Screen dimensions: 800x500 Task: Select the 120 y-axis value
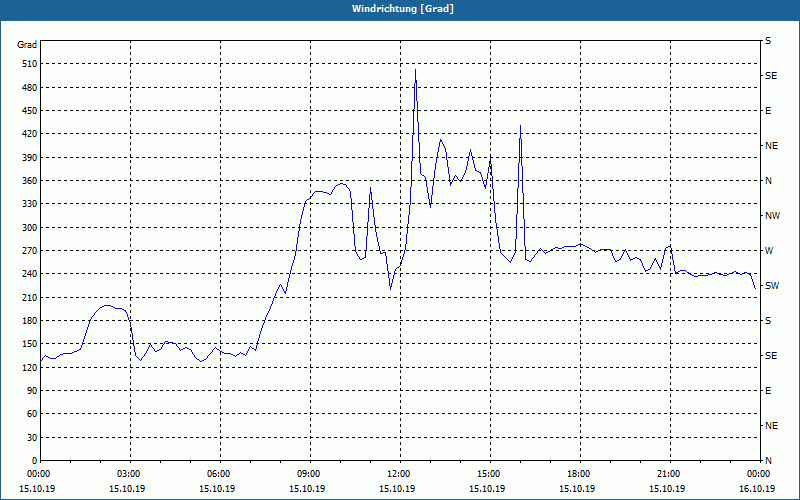coord(30,367)
